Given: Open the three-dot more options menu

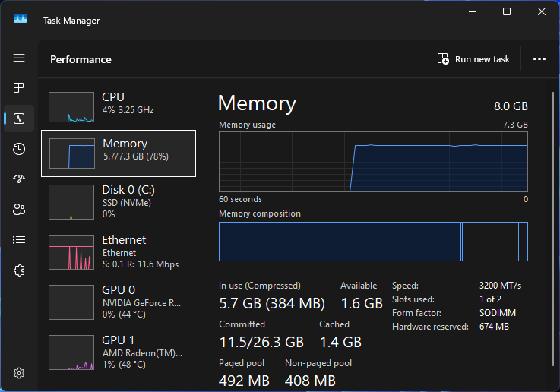Looking at the screenshot, I should [x=539, y=59].
